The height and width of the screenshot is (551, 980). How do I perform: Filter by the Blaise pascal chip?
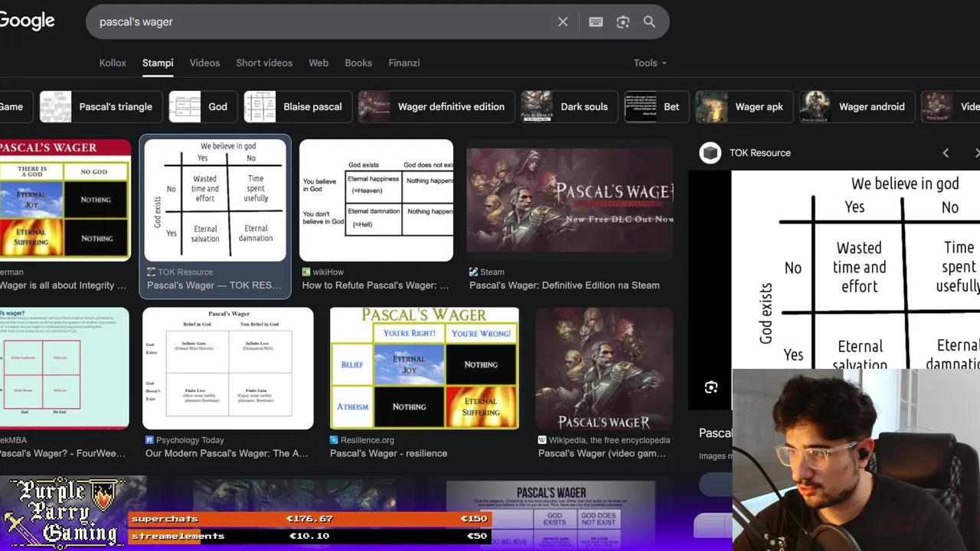click(298, 106)
